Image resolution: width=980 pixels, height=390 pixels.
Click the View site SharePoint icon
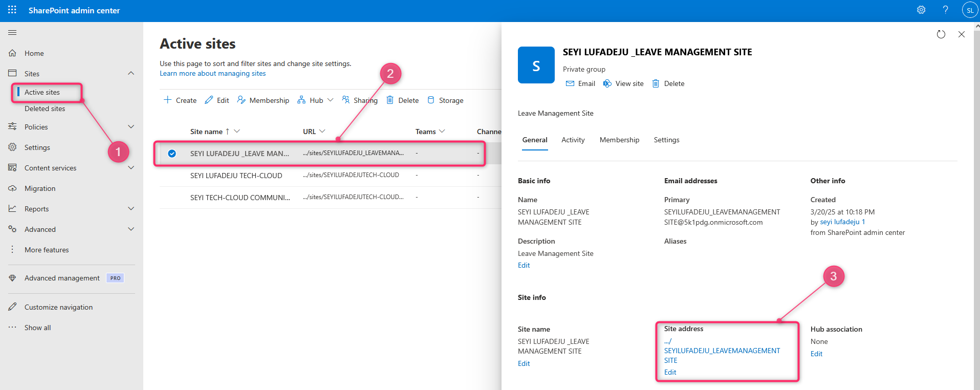607,83
